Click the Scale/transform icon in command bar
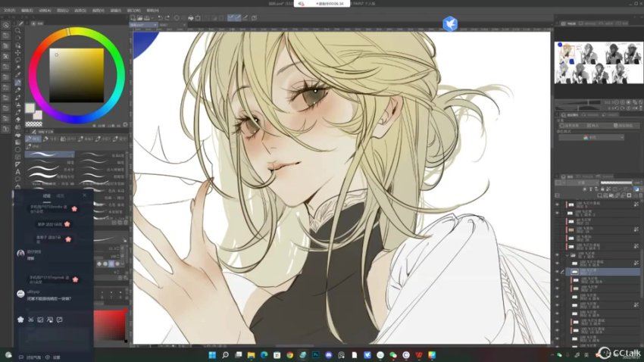The height and width of the screenshot is (362, 644). (198, 18)
